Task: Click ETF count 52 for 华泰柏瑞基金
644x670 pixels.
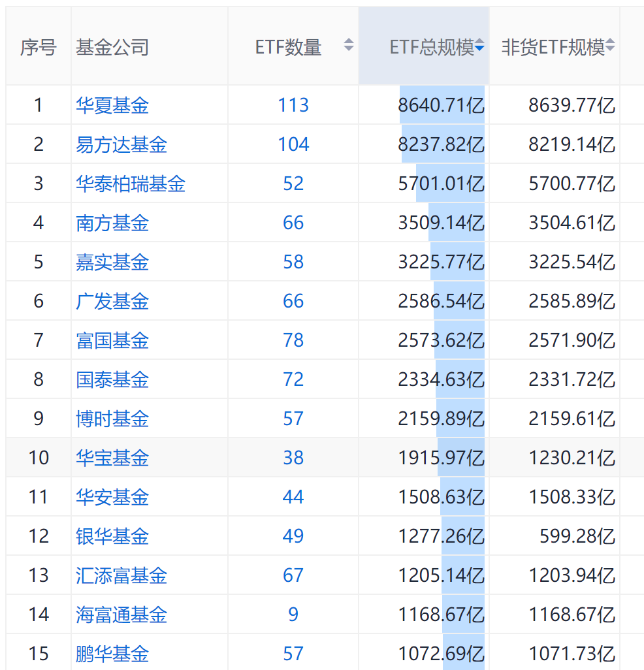Action: pyautogui.click(x=293, y=183)
